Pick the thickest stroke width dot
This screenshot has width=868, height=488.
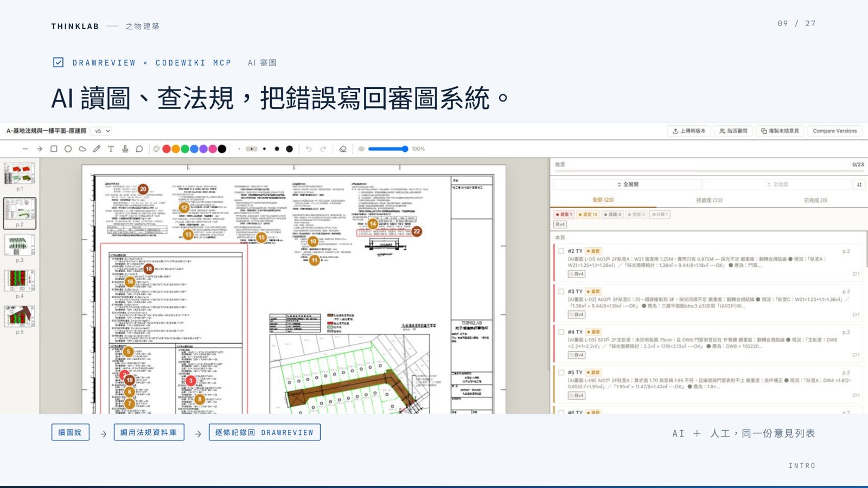coord(290,149)
